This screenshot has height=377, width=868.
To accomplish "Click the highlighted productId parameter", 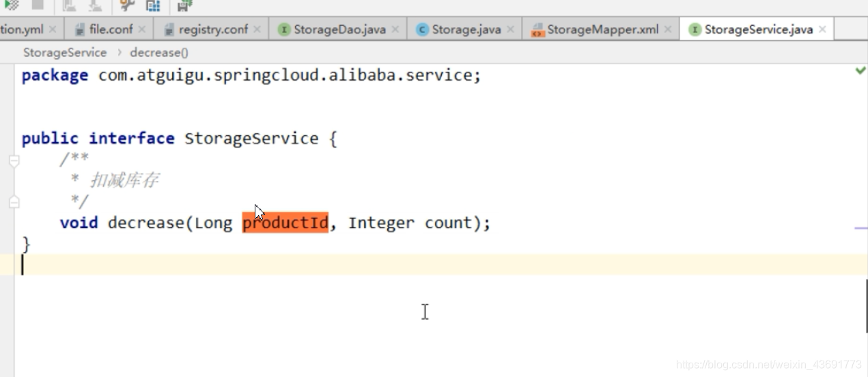I will pos(285,223).
